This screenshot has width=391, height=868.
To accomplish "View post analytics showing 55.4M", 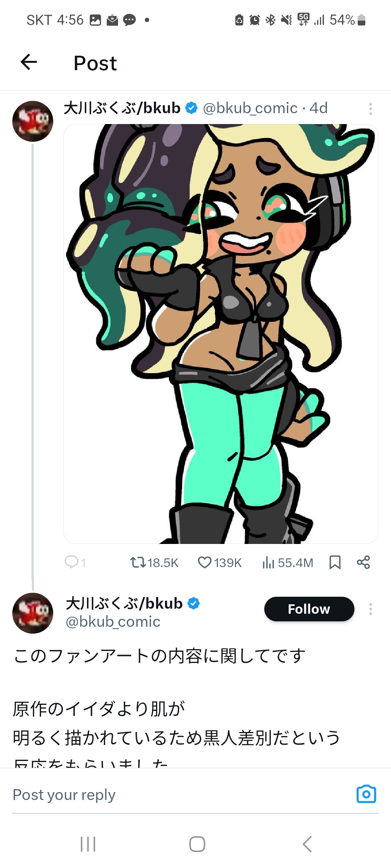I will point(268,562).
